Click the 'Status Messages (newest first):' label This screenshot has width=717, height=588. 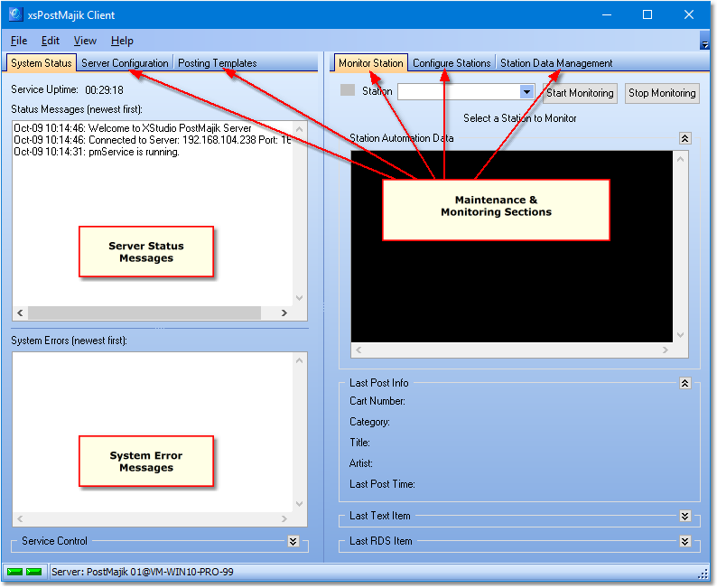(77, 109)
